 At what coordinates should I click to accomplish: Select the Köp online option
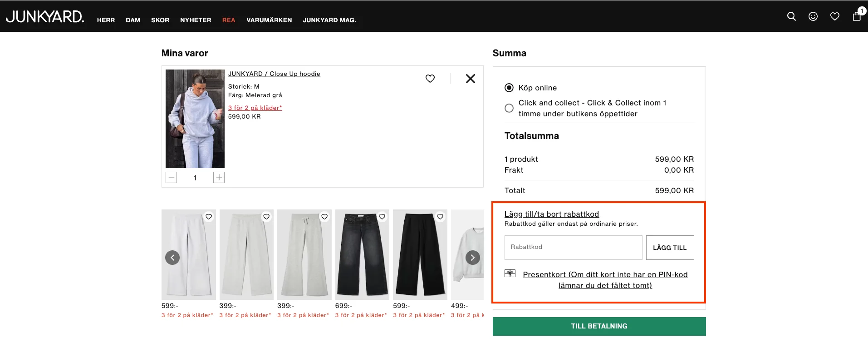coord(509,88)
